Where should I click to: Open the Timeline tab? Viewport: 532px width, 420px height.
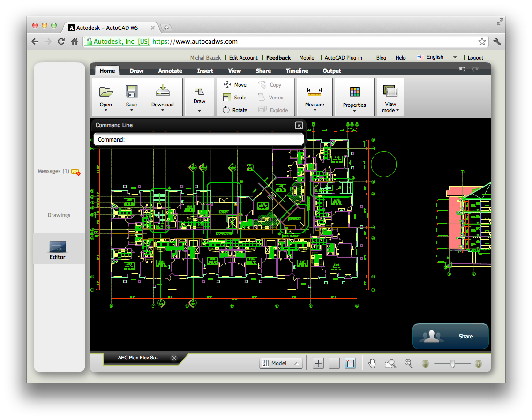tap(297, 71)
